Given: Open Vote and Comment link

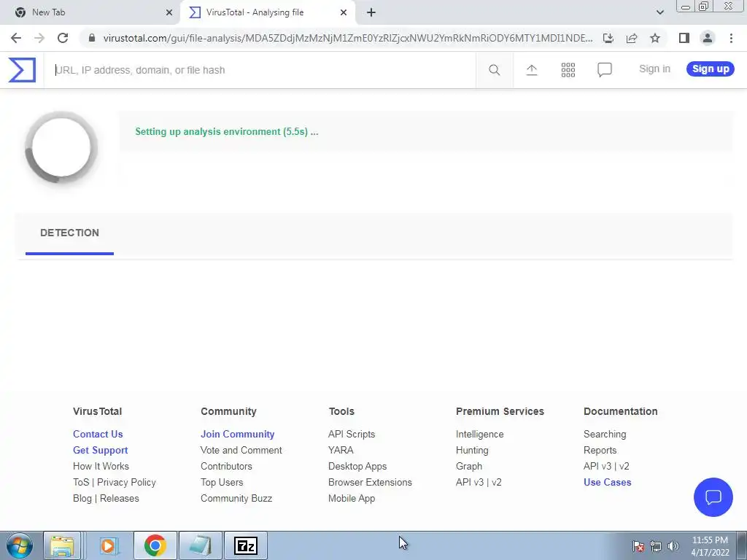Looking at the screenshot, I should pos(241,451).
